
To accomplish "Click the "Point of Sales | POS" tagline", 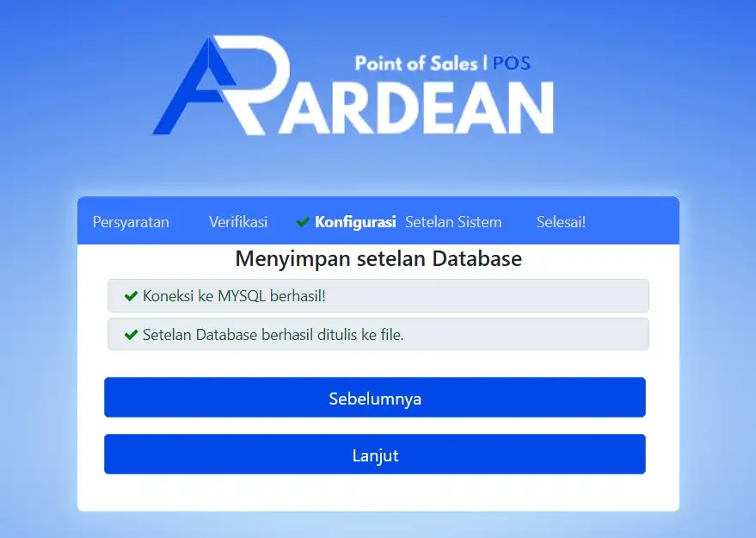I will click(x=443, y=63).
